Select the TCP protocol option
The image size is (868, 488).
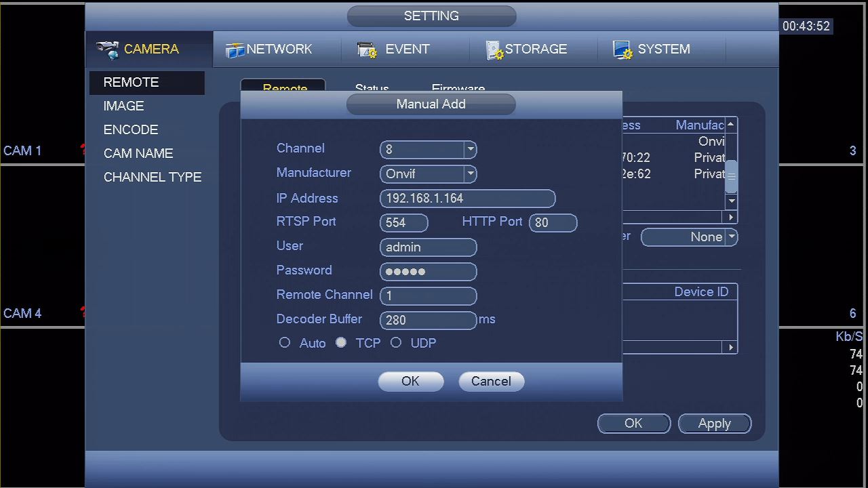coord(341,342)
